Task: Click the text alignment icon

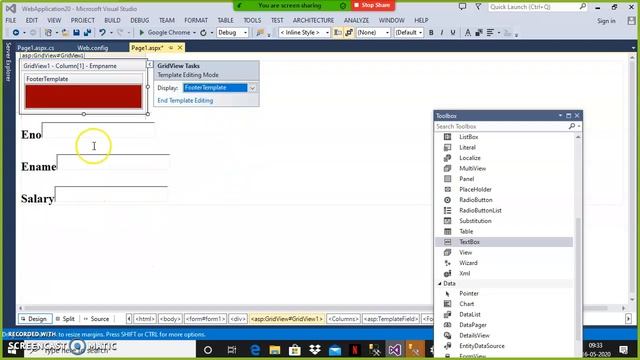Action: tap(490, 33)
